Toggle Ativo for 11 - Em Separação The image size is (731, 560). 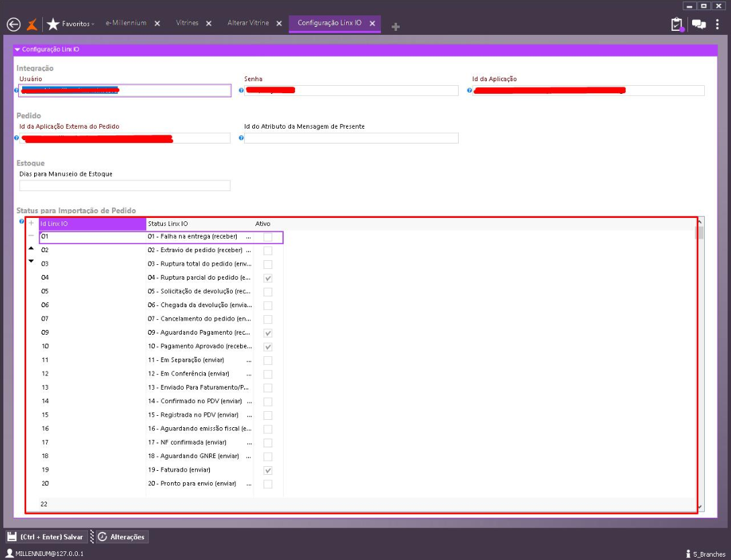point(268,360)
